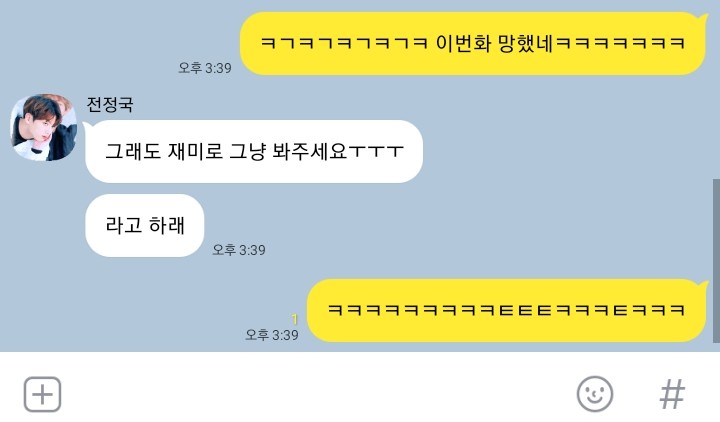
Task: Open the plus attachment menu
Action: point(42,394)
